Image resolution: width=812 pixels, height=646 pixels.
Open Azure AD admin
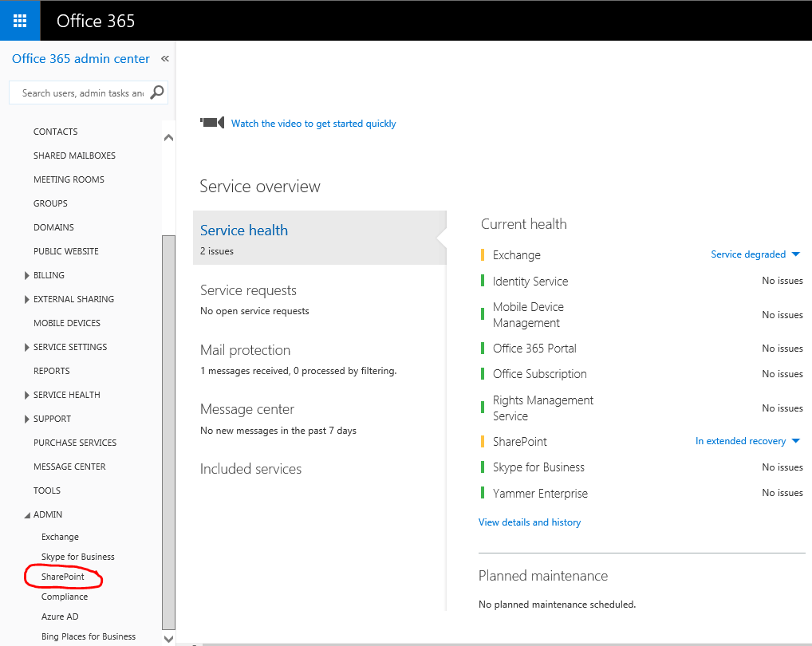pyautogui.click(x=60, y=616)
